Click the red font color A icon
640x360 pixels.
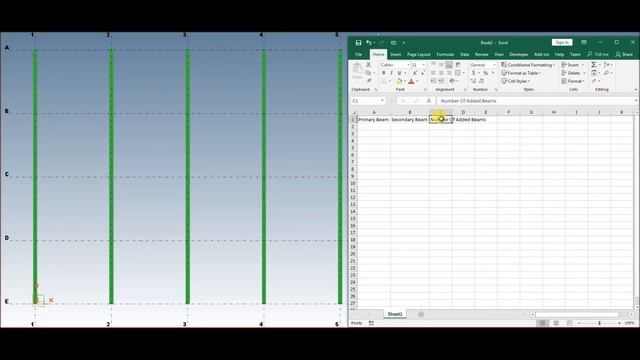pos(411,81)
